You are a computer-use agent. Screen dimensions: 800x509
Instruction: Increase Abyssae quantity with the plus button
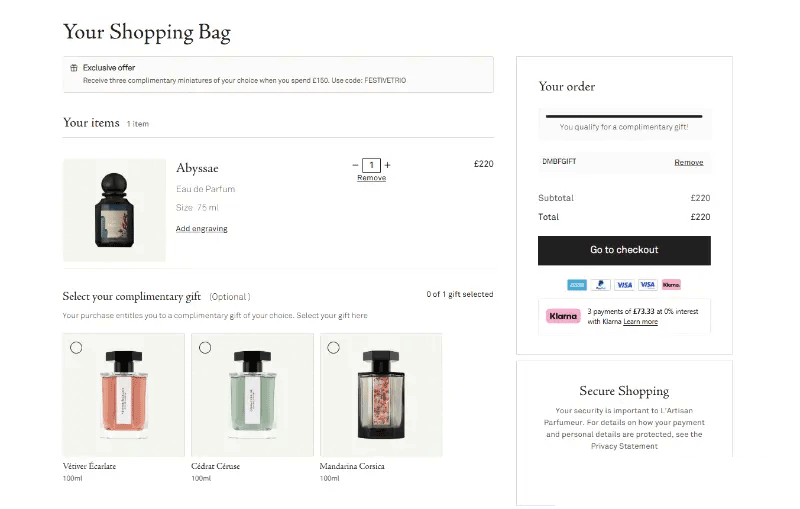point(388,165)
